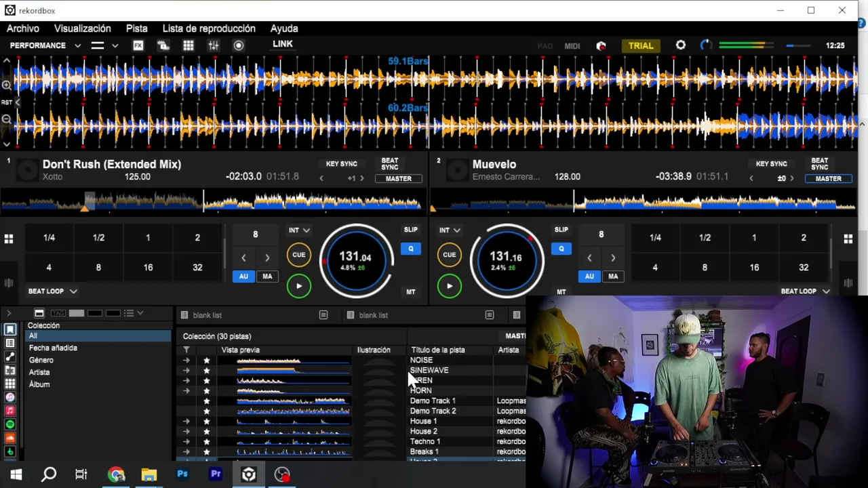The width and height of the screenshot is (868, 488).
Task: Open the playlists sidebar icon
Action: click(10, 343)
